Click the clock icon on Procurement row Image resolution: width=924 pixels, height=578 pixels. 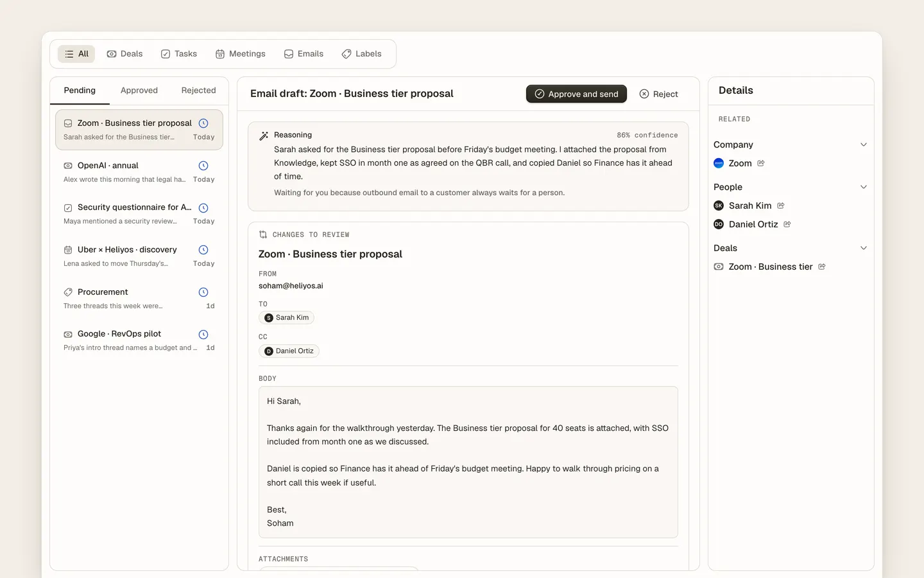[203, 292]
